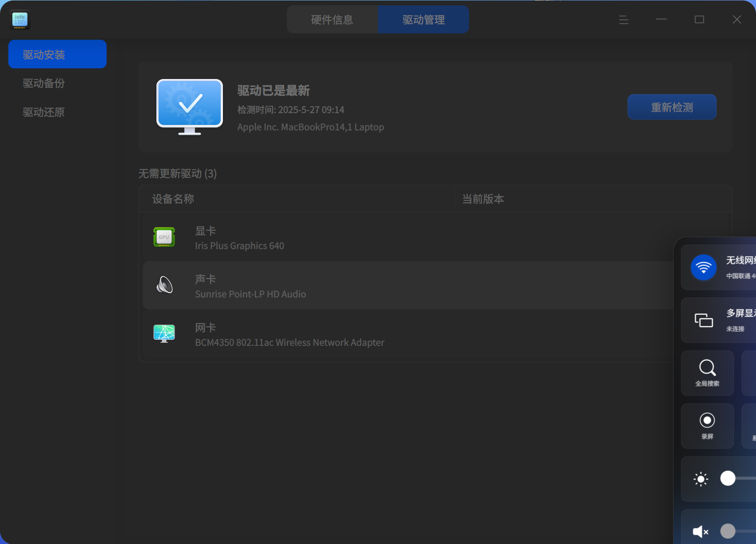Image resolution: width=756 pixels, height=544 pixels.
Task: Open the hamburger main menu icon
Action: click(623, 20)
